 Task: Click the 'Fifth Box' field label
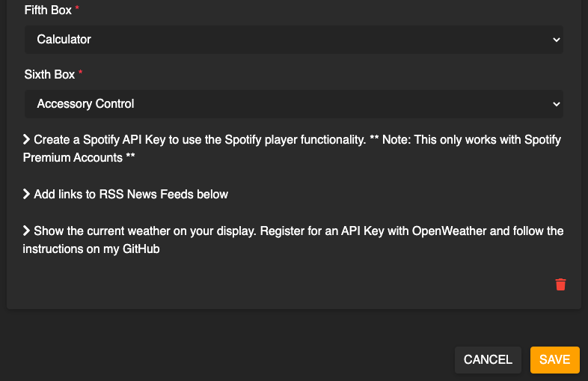(x=48, y=10)
